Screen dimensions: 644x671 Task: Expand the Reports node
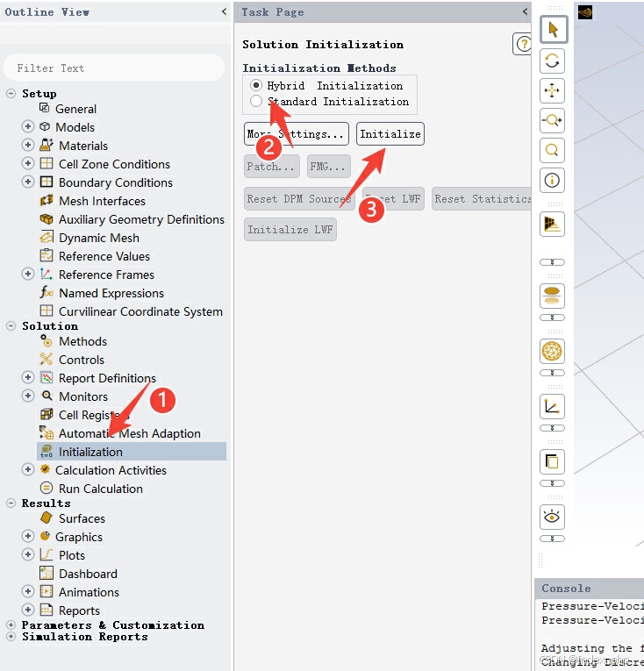tap(28, 610)
